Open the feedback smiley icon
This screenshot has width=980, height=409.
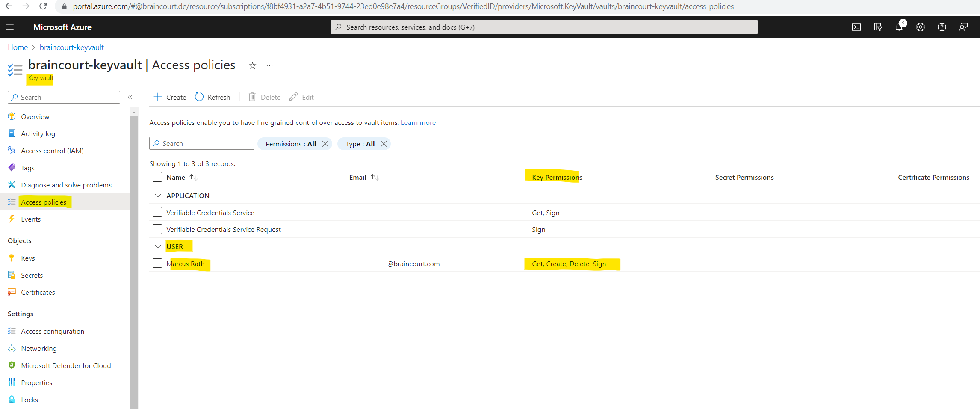(x=963, y=27)
